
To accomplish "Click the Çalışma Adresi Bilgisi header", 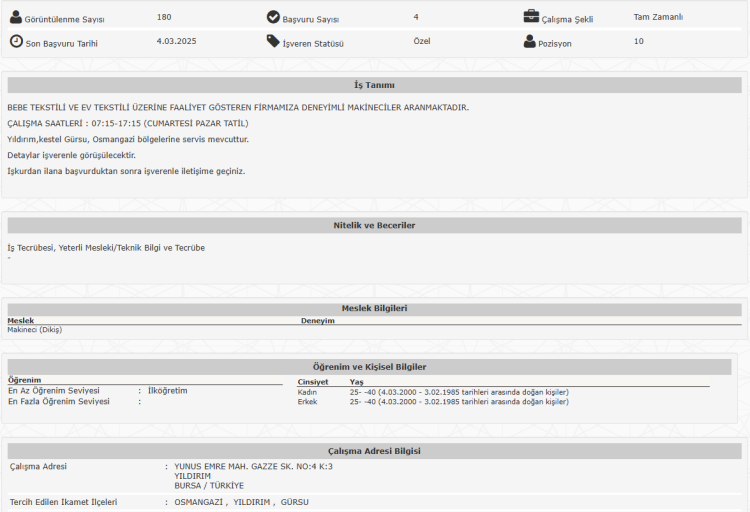I will (x=374, y=451).
